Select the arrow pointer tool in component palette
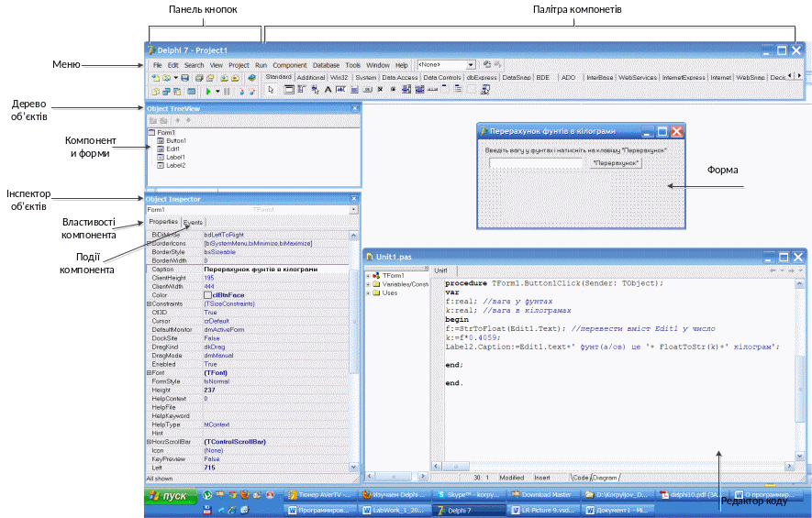The image size is (812, 518). [272, 90]
